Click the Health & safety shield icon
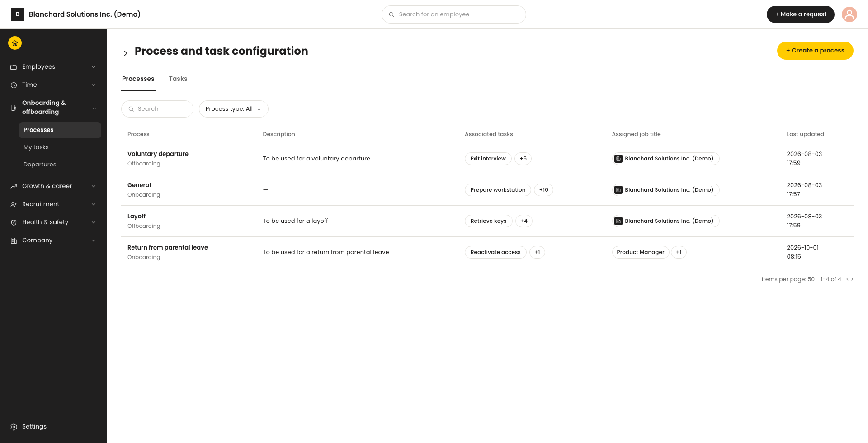The width and height of the screenshot is (868, 443). tap(14, 222)
